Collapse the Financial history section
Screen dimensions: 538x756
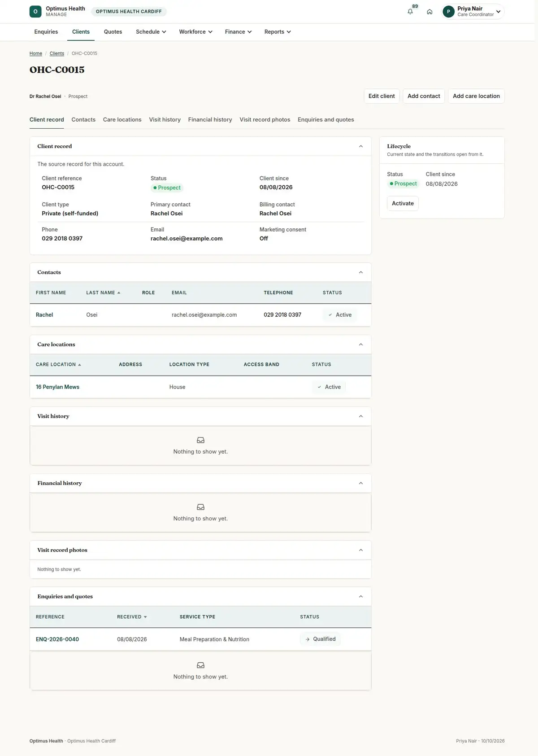click(x=361, y=483)
